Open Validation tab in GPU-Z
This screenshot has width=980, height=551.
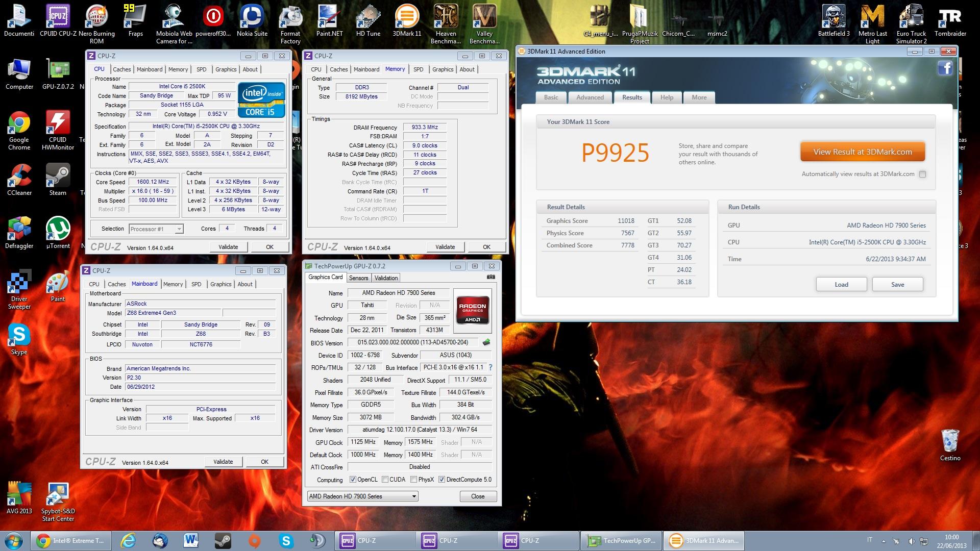tap(386, 278)
